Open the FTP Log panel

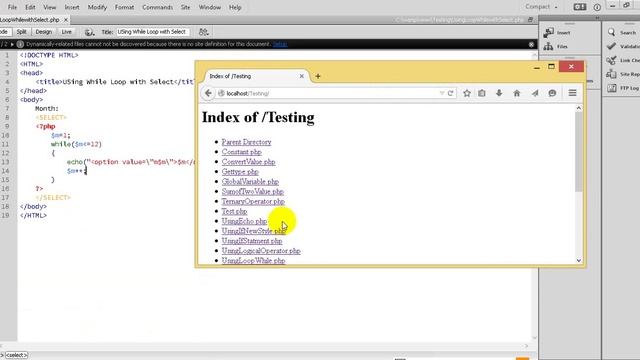(623, 88)
